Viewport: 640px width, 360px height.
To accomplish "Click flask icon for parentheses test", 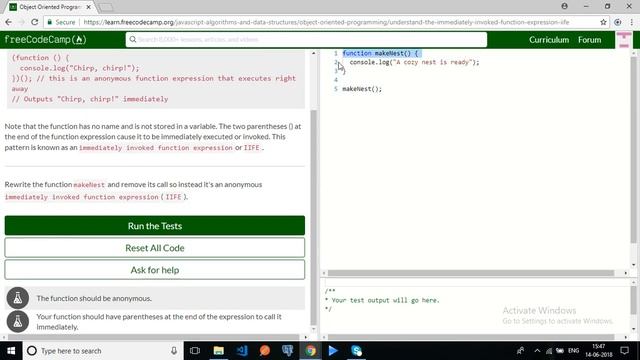I will (18, 321).
